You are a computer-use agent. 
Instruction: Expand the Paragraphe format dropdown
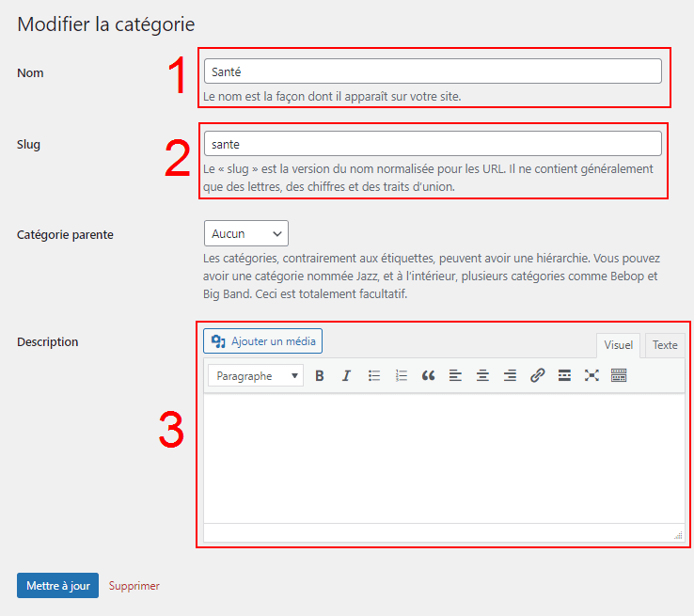[x=256, y=376]
